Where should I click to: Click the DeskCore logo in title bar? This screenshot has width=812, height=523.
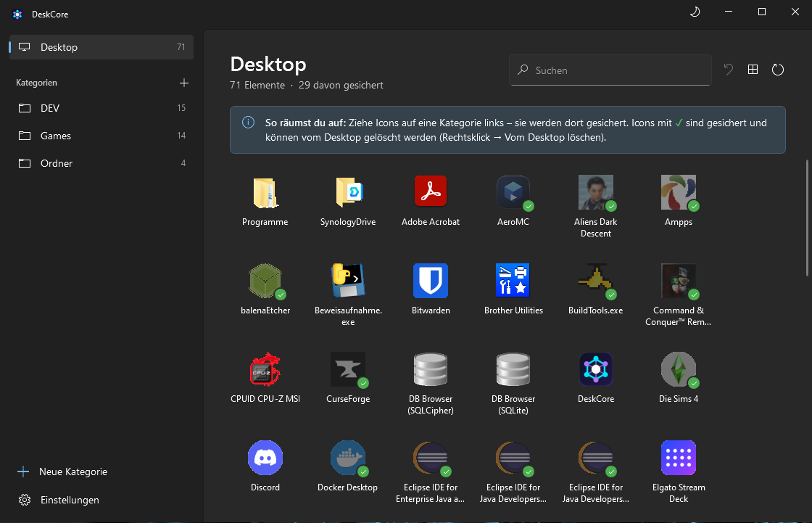tap(17, 14)
